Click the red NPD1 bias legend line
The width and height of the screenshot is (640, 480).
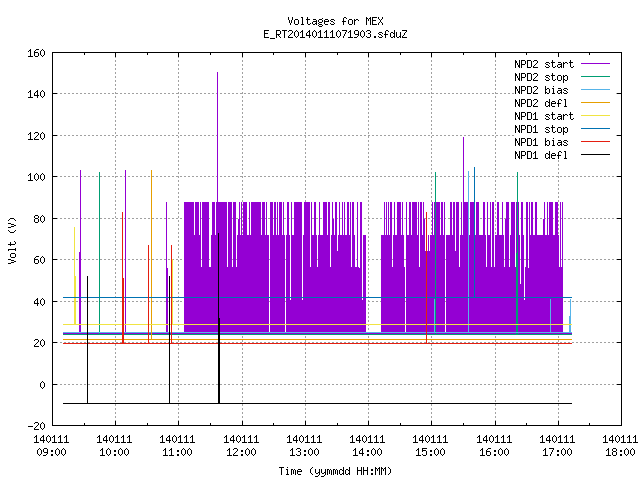595,142
